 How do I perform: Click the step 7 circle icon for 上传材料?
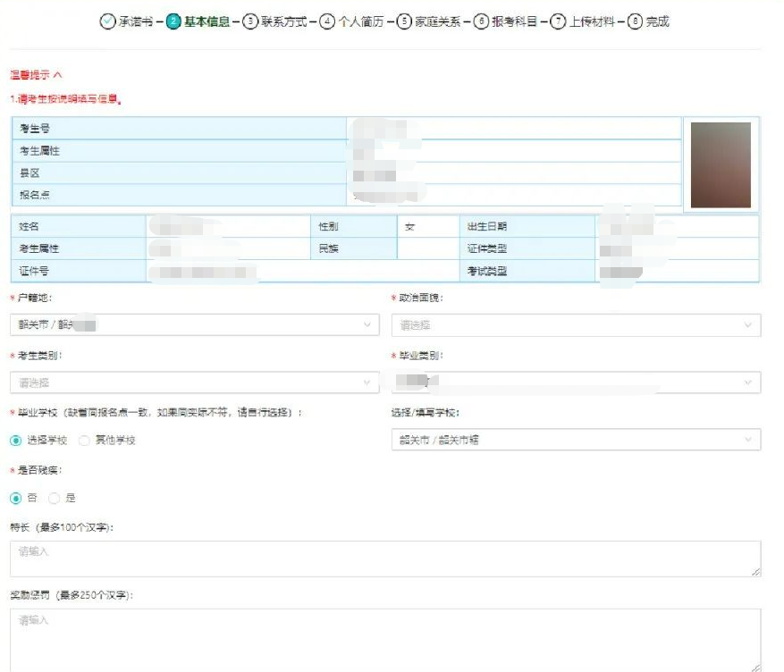[x=558, y=21]
